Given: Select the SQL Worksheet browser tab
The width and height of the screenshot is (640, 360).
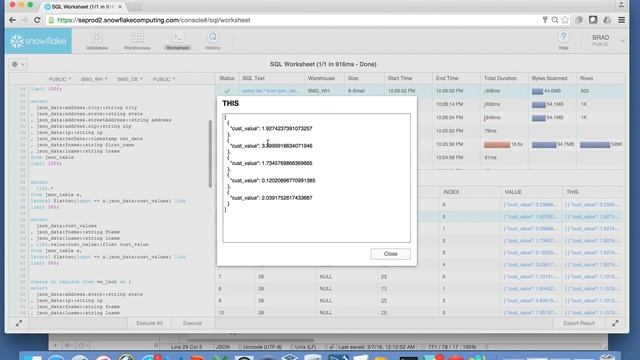Looking at the screenshot, I should (83, 7).
